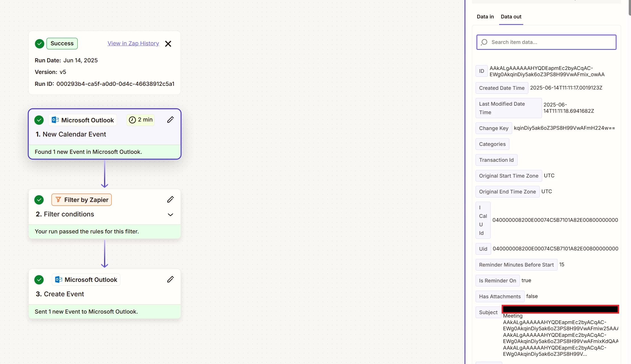Click Sent 1 new Event status message
Screen dimensions: 631x364
point(86,312)
